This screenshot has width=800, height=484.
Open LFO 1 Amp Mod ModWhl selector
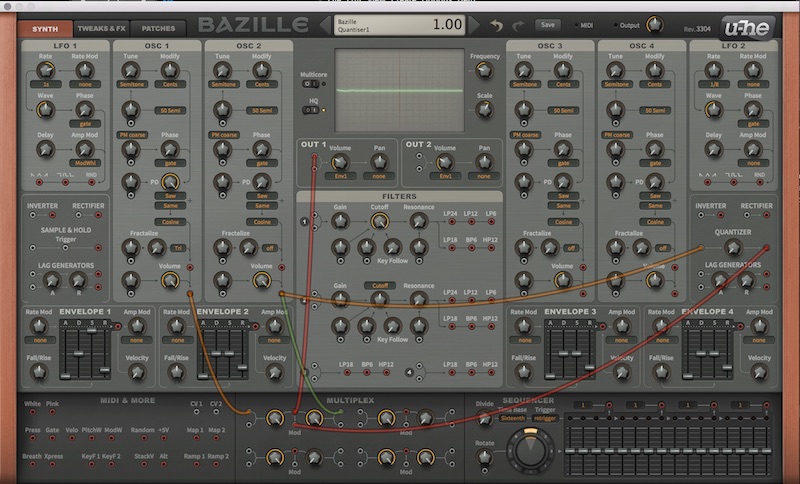[85, 163]
